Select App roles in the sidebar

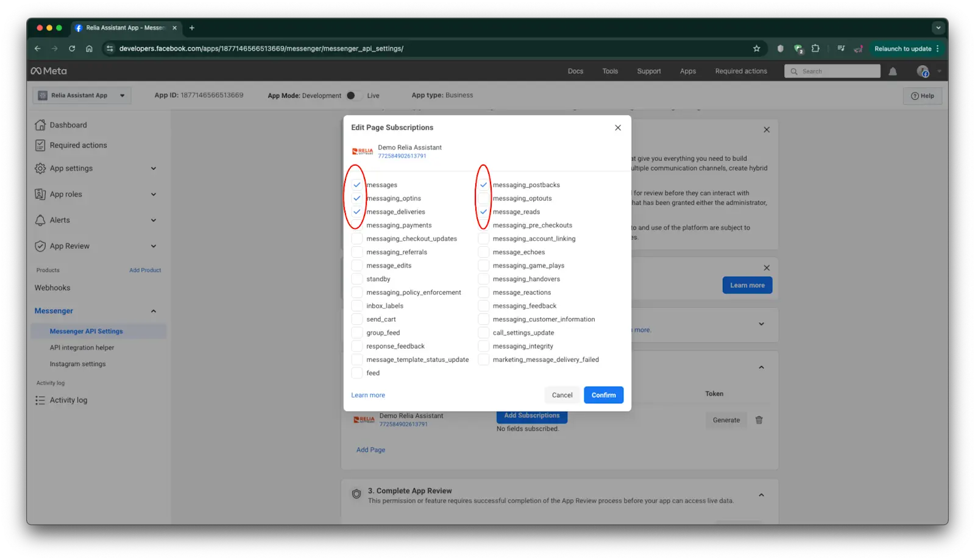(x=66, y=194)
